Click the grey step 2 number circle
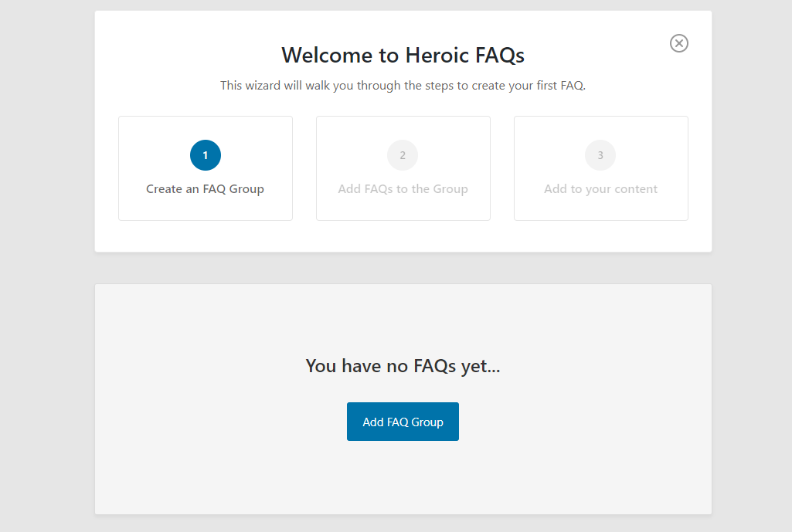This screenshot has width=792, height=532. (x=403, y=155)
